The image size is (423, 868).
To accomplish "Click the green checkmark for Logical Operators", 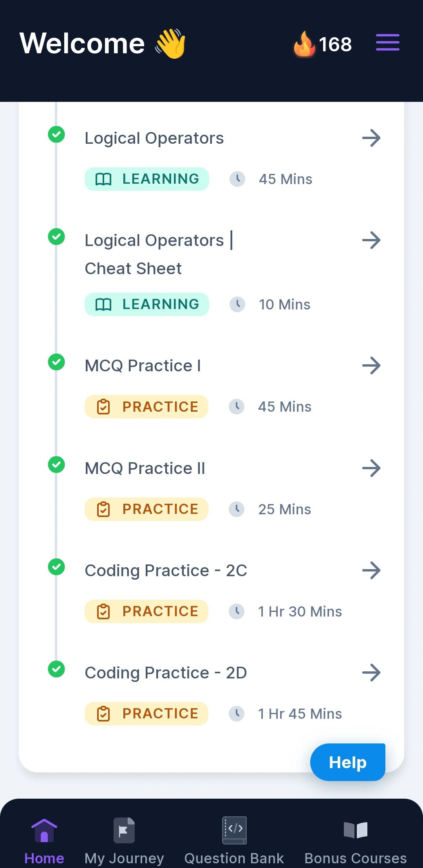I will pyautogui.click(x=56, y=134).
